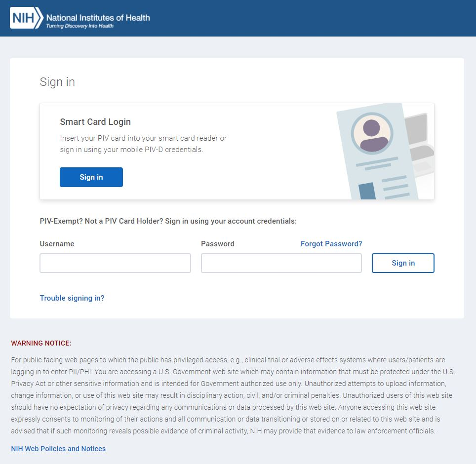Screen dimensions: 476x464
Task: Click the PIV-Exempt account credentials text
Action: [x=168, y=221]
